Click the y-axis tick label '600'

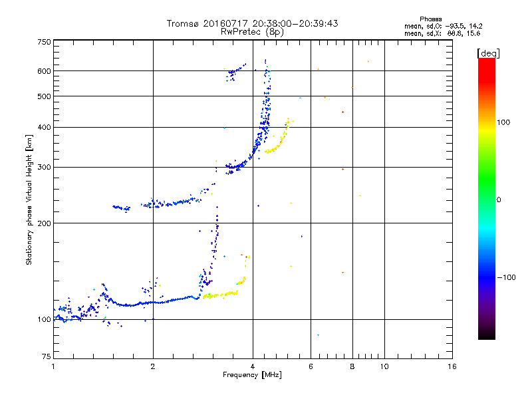pos(44,71)
